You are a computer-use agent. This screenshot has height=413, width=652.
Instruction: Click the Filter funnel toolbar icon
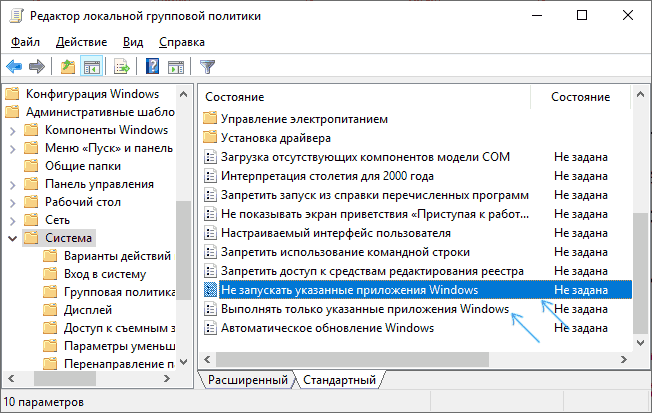207,67
